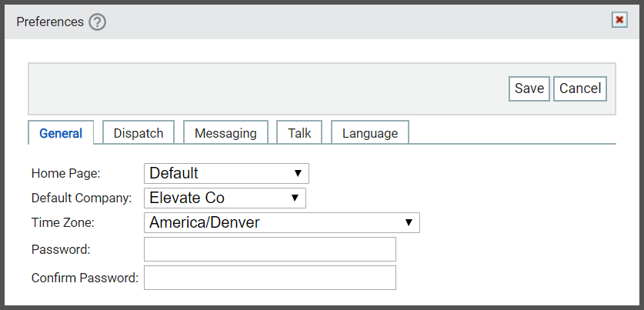The height and width of the screenshot is (310, 644).
Task: Show the Language tab
Action: click(370, 133)
